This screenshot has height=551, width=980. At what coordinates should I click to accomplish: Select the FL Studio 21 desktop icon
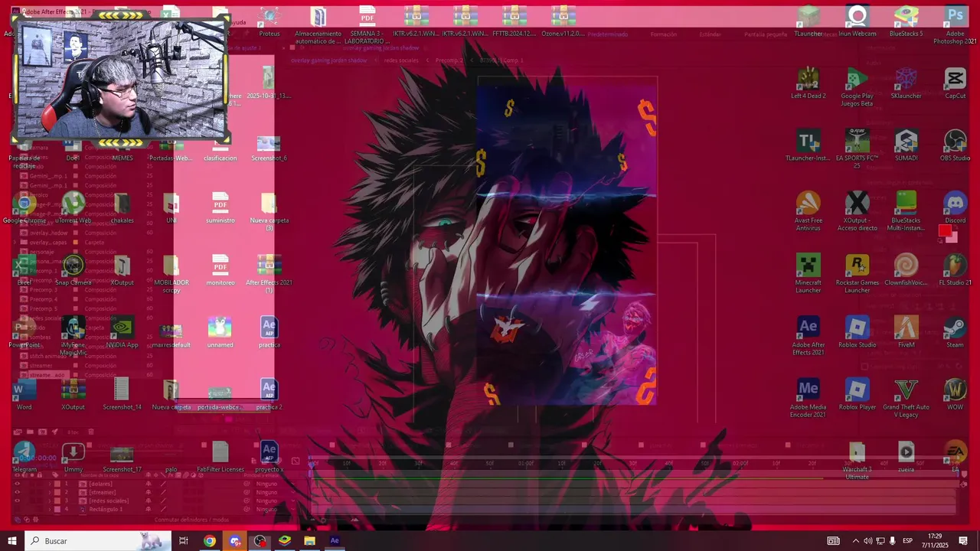[955, 270]
